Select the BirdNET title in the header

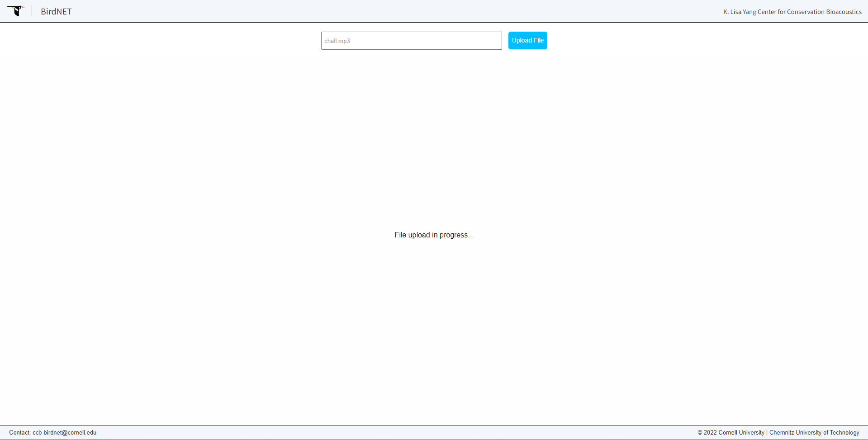56,11
